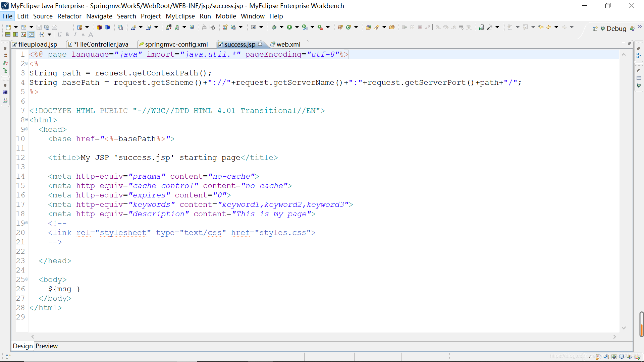Restore the right sidebar view stack
The width and height of the screenshot is (644, 362).
click(639, 48)
